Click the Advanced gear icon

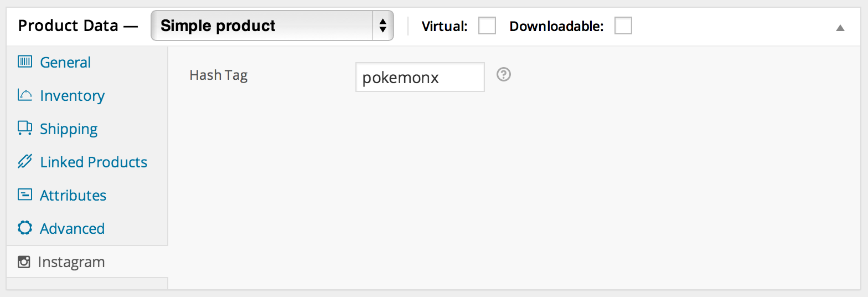24,228
